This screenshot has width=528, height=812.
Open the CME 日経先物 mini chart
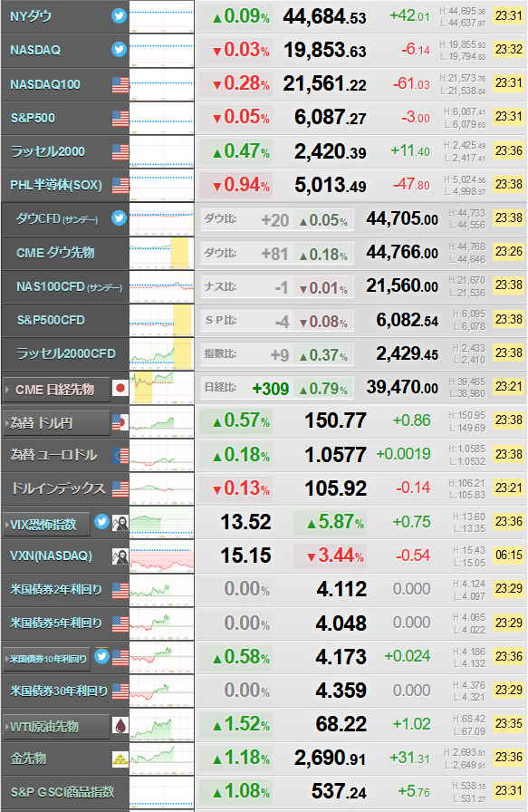point(161,387)
